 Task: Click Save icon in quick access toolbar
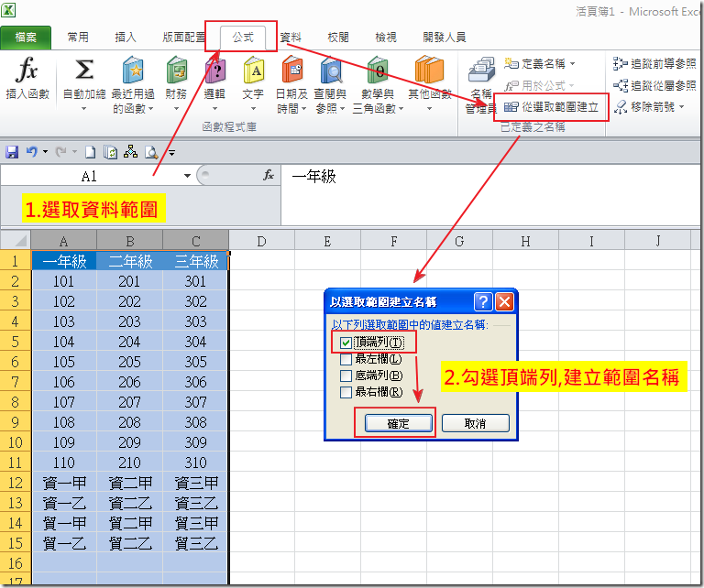pos(12,152)
